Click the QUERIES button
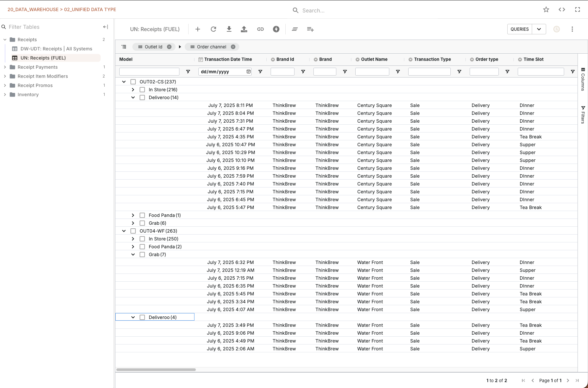Screen dimensions: 588x388 519,29
